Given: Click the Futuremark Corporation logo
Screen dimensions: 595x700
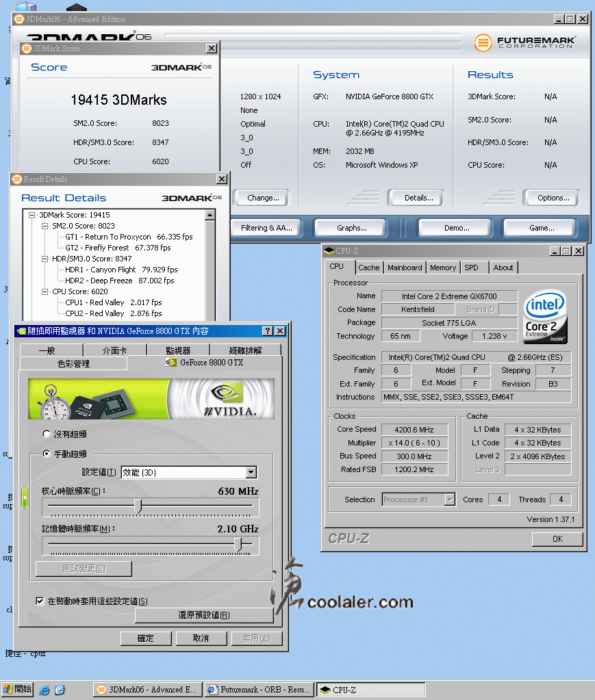Looking at the screenshot, I should click(525, 43).
